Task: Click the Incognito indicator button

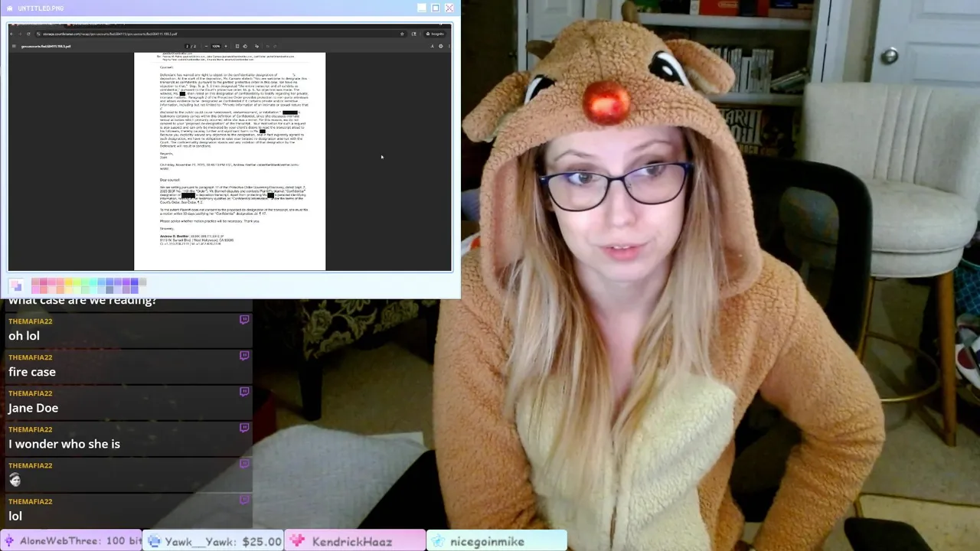Action: pos(435,34)
